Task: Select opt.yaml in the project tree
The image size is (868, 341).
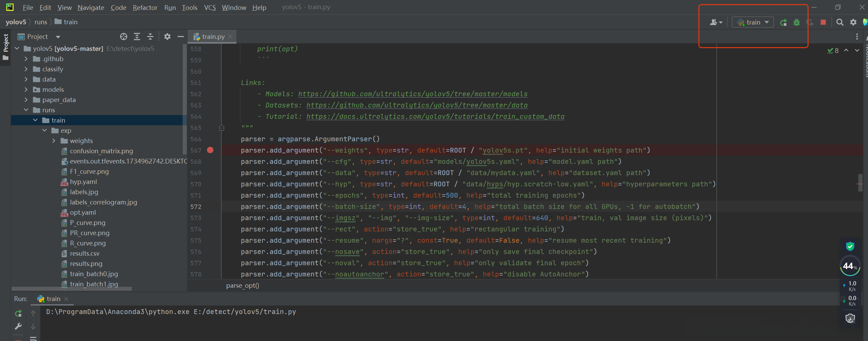Action: pos(83,212)
